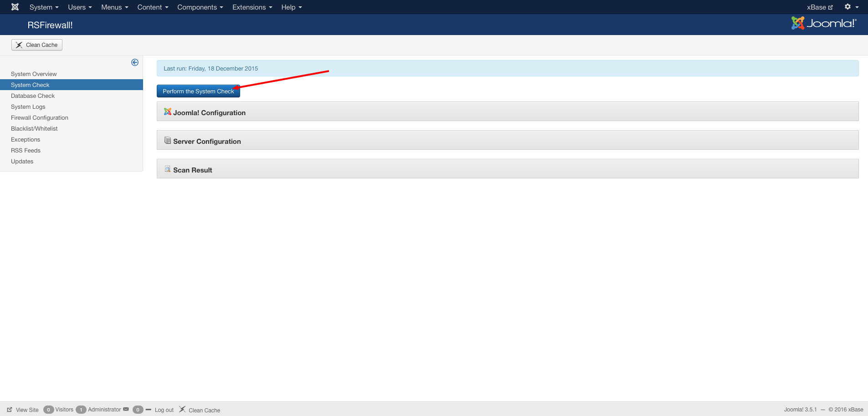This screenshot has width=868, height=416.
Task: Open Firewall Configuration
Action: point(40,117)
